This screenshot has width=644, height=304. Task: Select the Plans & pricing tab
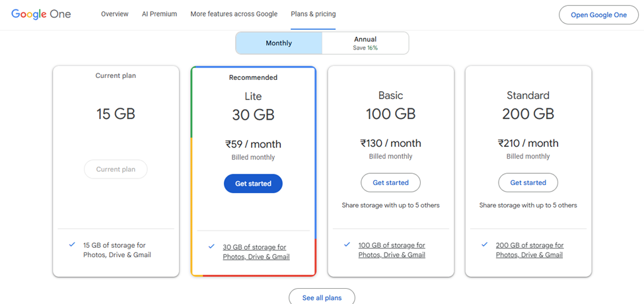pyautogui.click(x=313, y=14)
